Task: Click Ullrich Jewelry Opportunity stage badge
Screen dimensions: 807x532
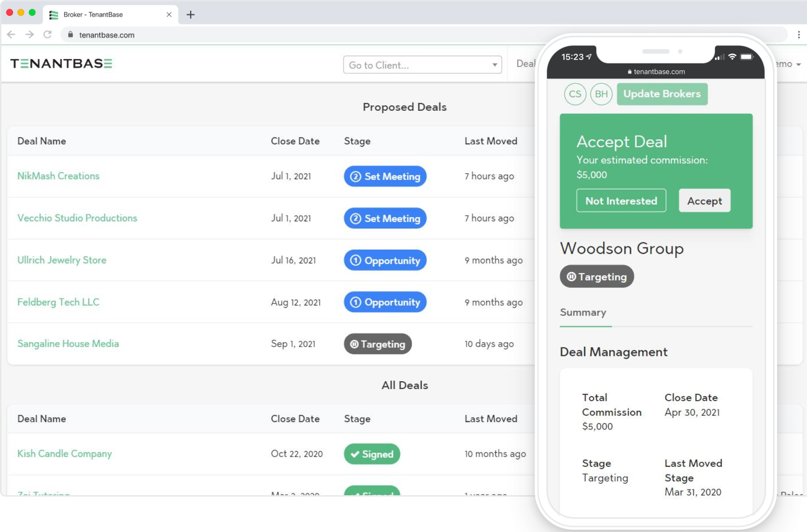Action: click(x=385, y=260)
